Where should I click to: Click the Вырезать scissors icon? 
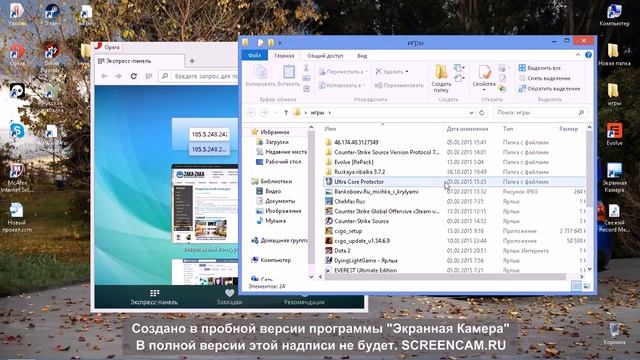pyautogui.click(x=306, y=68)
